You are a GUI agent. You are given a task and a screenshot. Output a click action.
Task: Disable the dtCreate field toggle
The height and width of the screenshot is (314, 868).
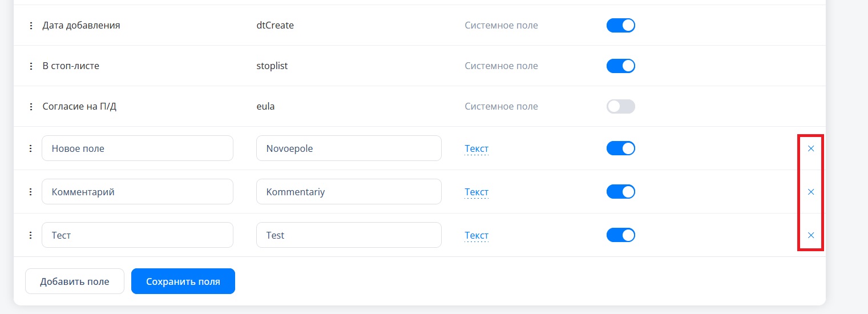click(x=621, y=26)
